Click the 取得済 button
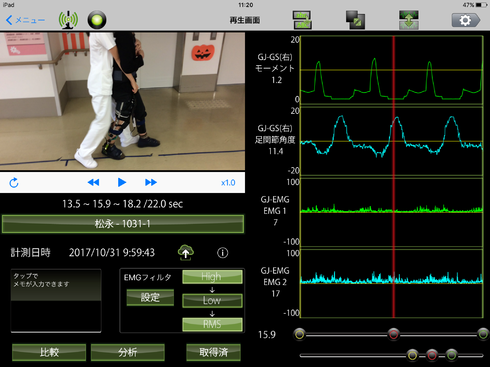Image resolution: width=490 pixels, height=367 pixels. (213, 352)
